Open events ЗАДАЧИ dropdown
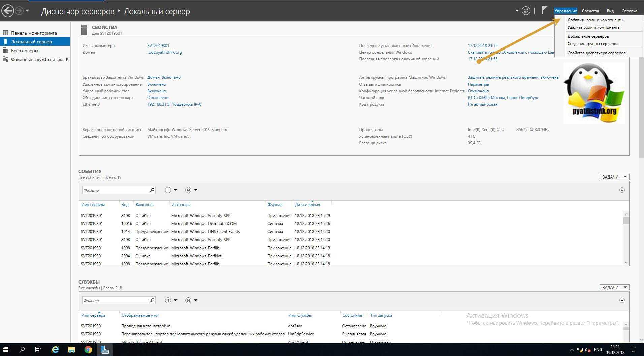 tap(614, 177)
